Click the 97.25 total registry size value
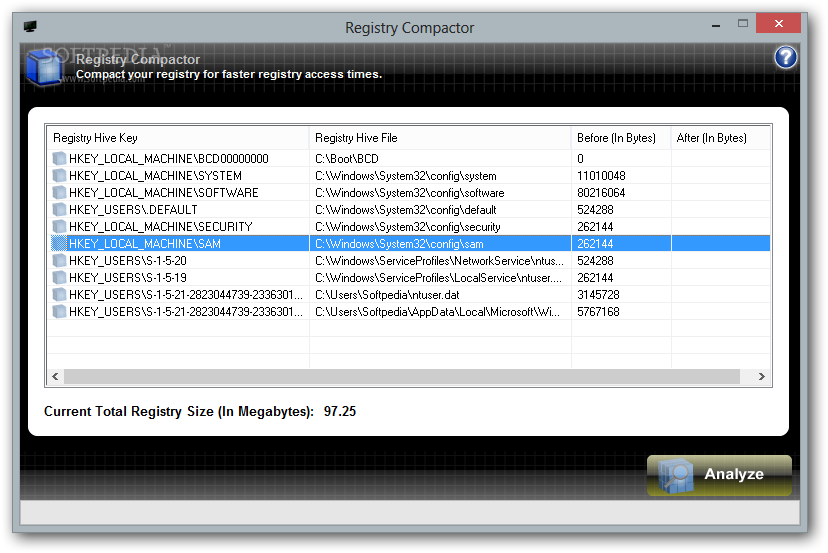Image resolution: width=828 pixels, height=553 pixels. [x=340, y=411]
